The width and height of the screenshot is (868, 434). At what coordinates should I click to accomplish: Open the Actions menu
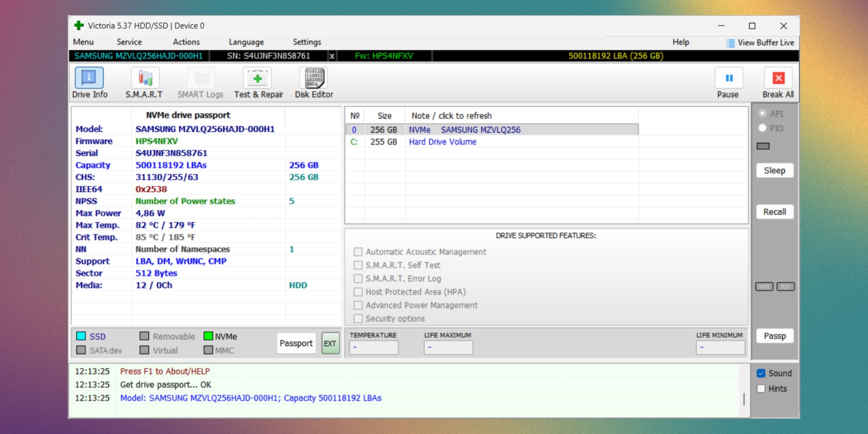(186, 42)
